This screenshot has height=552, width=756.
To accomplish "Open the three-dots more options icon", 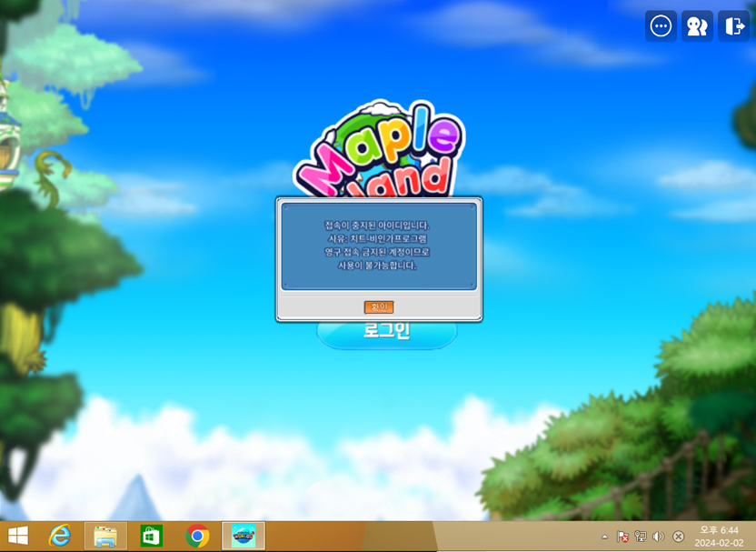I will pos(661,26).
